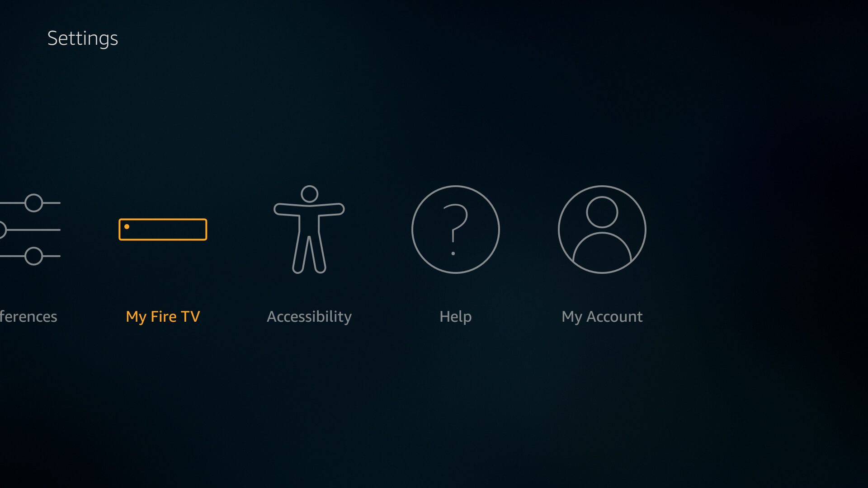868x488 pixels.
Task: Click the My Fire TV device icon
Action: point(163,229)
